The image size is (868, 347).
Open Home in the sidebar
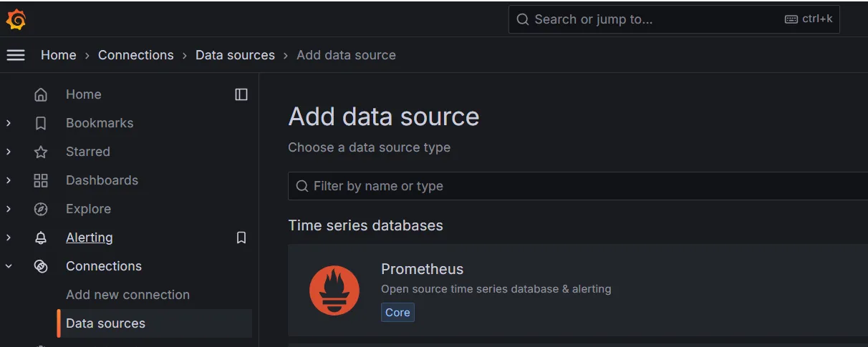coord(83,94)
